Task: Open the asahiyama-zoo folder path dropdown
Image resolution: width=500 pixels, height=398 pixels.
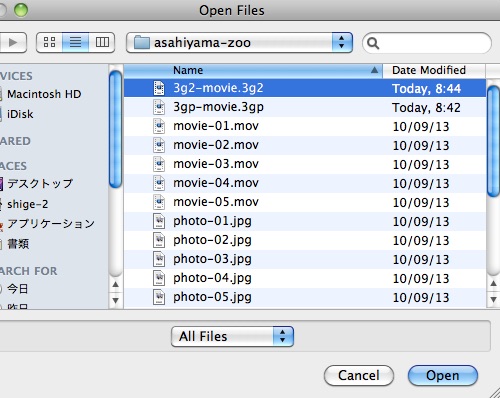Action: tap(239, 42)
